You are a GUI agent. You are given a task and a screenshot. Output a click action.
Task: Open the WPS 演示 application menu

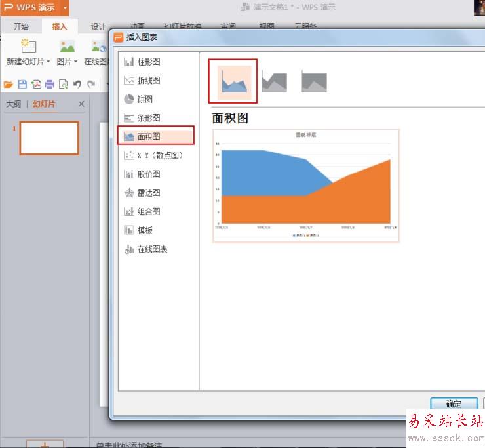[30, 7]
